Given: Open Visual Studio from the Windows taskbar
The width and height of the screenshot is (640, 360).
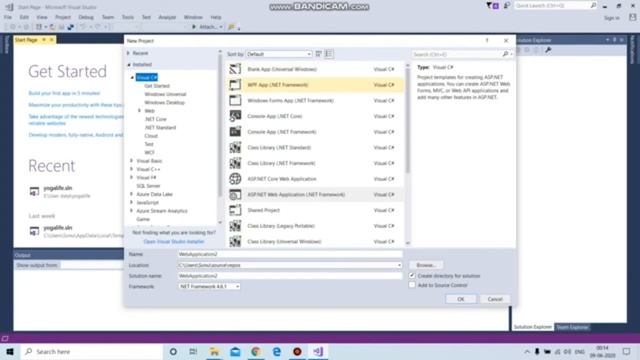Looking at the screenshot, I should tap(318, 351).
